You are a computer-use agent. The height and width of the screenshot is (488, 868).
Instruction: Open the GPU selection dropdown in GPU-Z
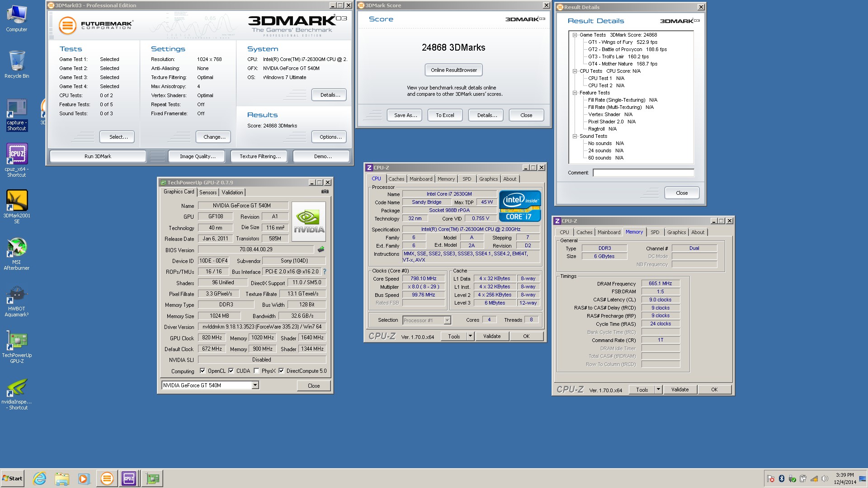(x=255, y=385)
